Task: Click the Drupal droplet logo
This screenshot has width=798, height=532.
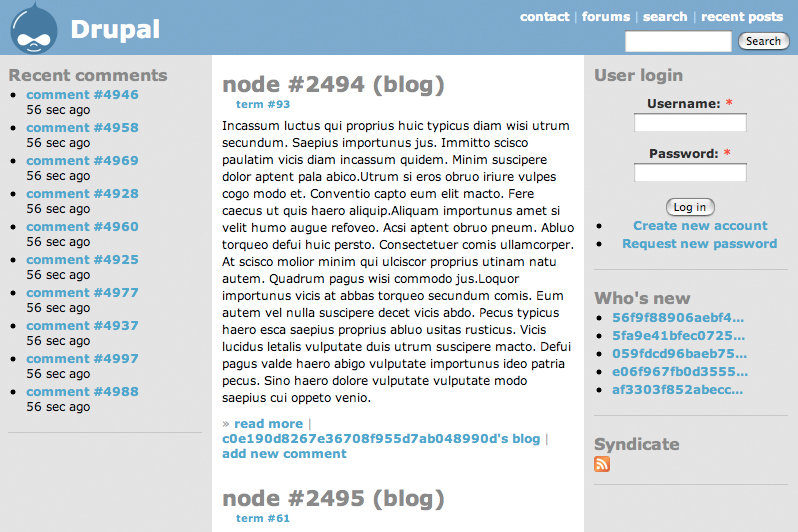Action: coord(34,28)
